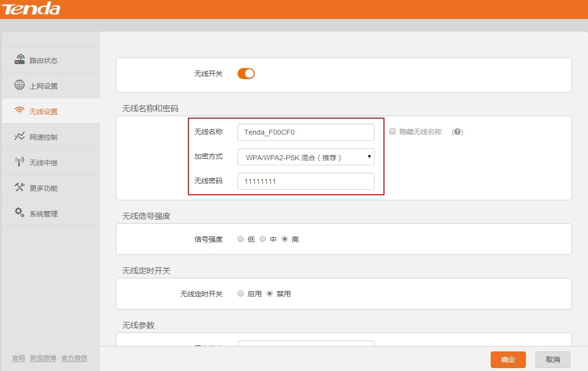Open the 系统管理 gear icon
This screenshot has width=588, height=371.
(18, 212)
